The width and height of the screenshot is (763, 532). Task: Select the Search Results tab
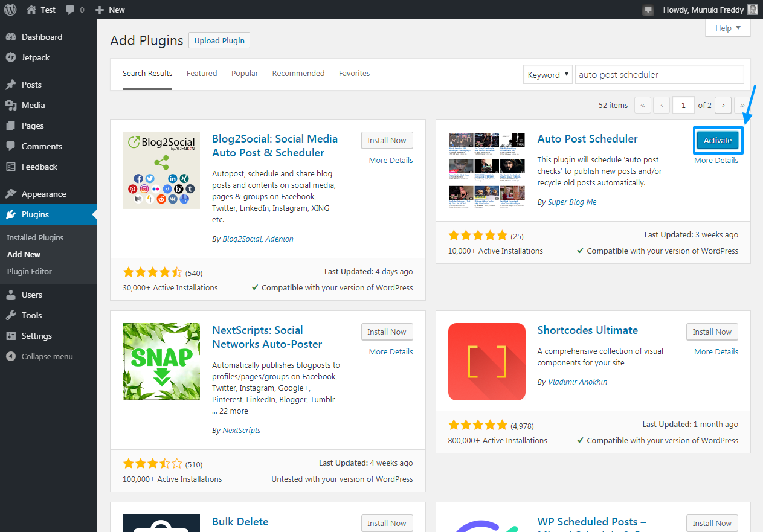tap(147, 74)
